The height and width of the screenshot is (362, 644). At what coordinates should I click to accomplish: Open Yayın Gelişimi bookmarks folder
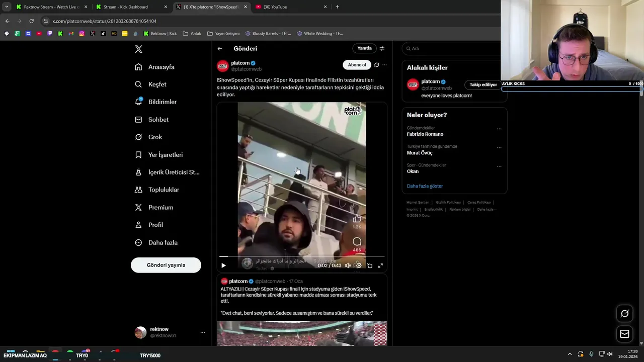coord(223,34)
